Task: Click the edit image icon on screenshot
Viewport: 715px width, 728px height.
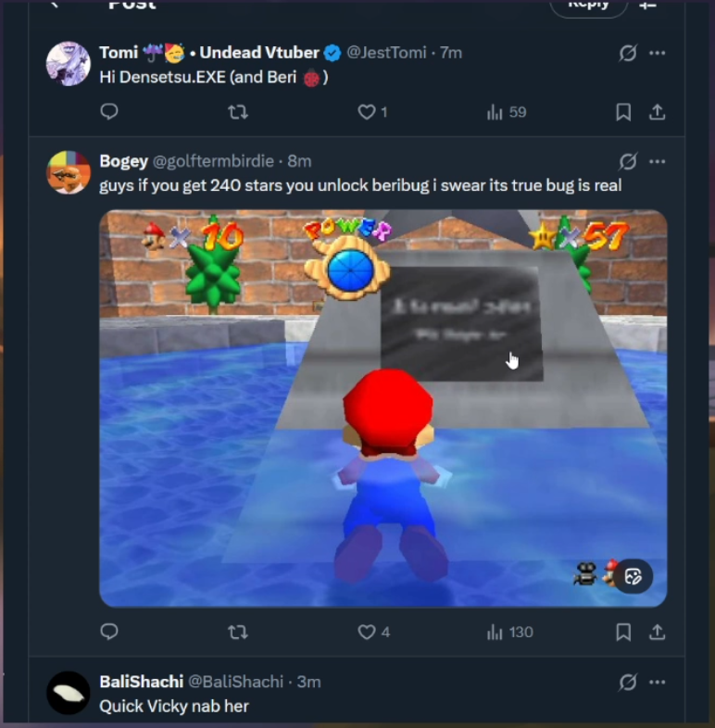Action: coord(633,577)
